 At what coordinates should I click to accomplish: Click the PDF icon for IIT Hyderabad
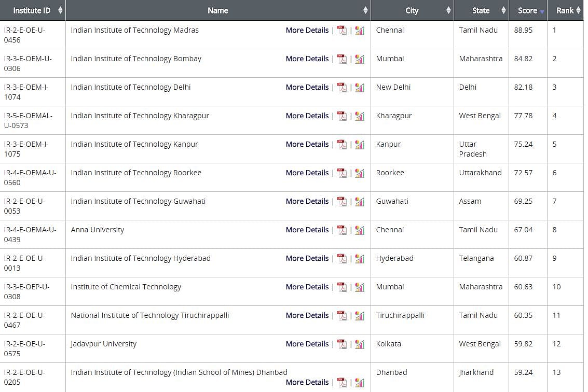[x=342, y=259]
